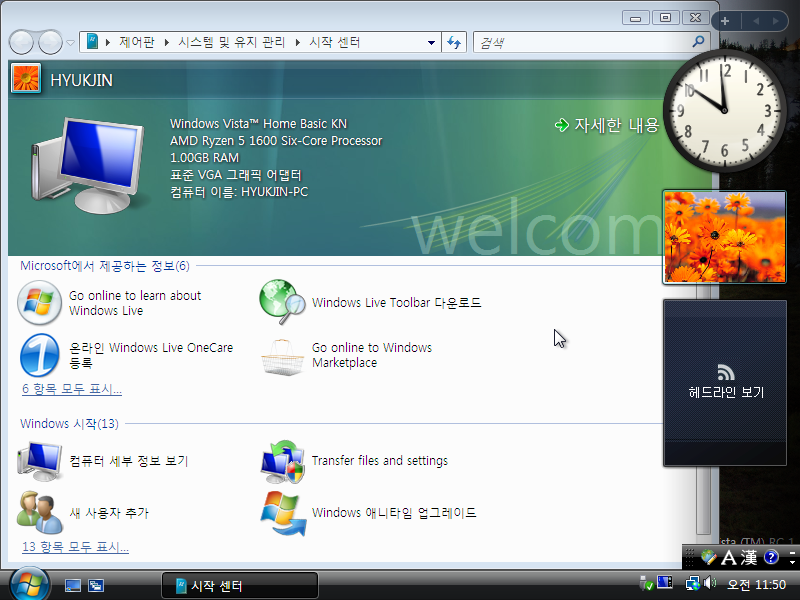The image size is (800, 600).
Task: Click the network connection tray icon
Action: click(x=693, y=583)
